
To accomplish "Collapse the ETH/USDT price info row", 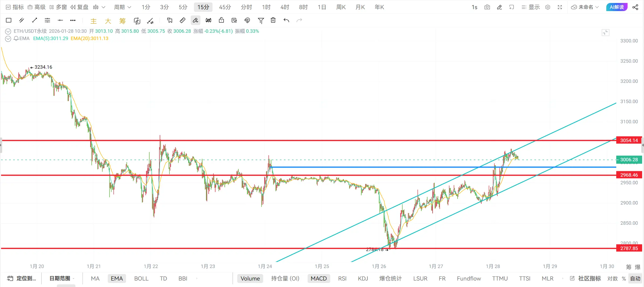I will [8, 31].
